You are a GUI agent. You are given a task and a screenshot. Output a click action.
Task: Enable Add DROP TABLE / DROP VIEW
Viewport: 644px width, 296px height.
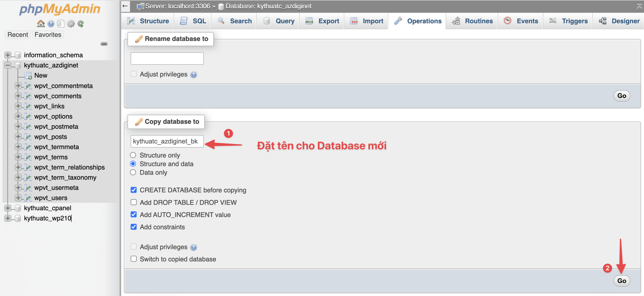[x=134, y=202]
